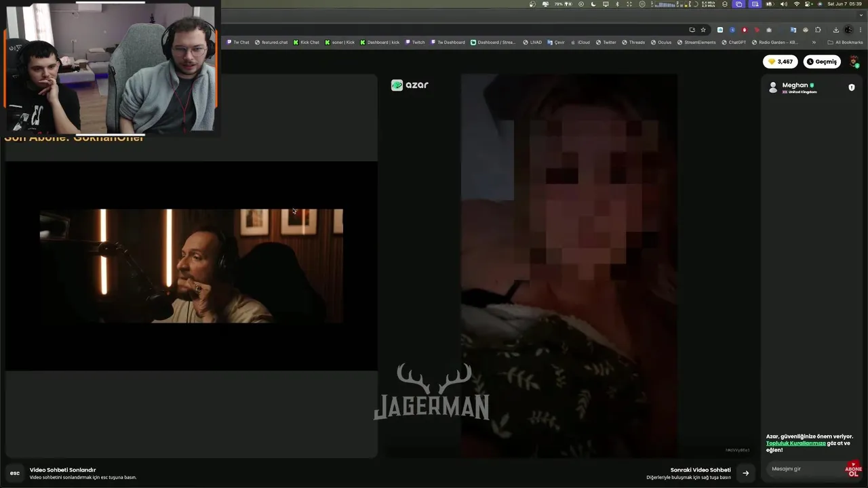The image size is (868, 488).
Task: Open the Dashboard | kick bookmark
Action: pos(380,42)
